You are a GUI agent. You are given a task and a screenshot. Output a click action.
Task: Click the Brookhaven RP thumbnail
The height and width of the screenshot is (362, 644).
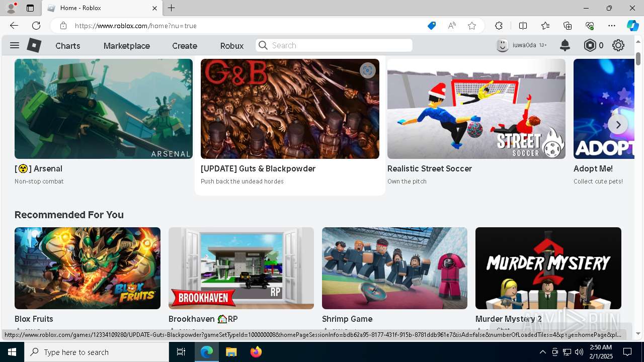pyautogui.click(x=241, y=268)
